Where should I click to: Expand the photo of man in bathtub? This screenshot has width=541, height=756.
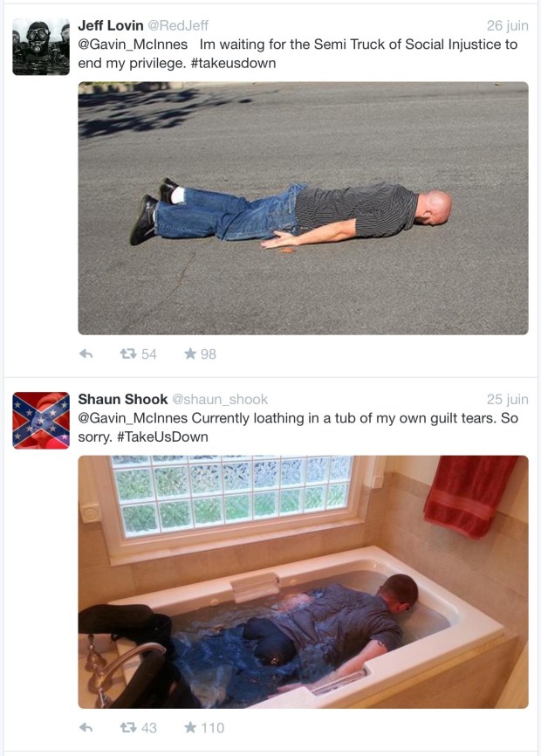pos(303,582)
